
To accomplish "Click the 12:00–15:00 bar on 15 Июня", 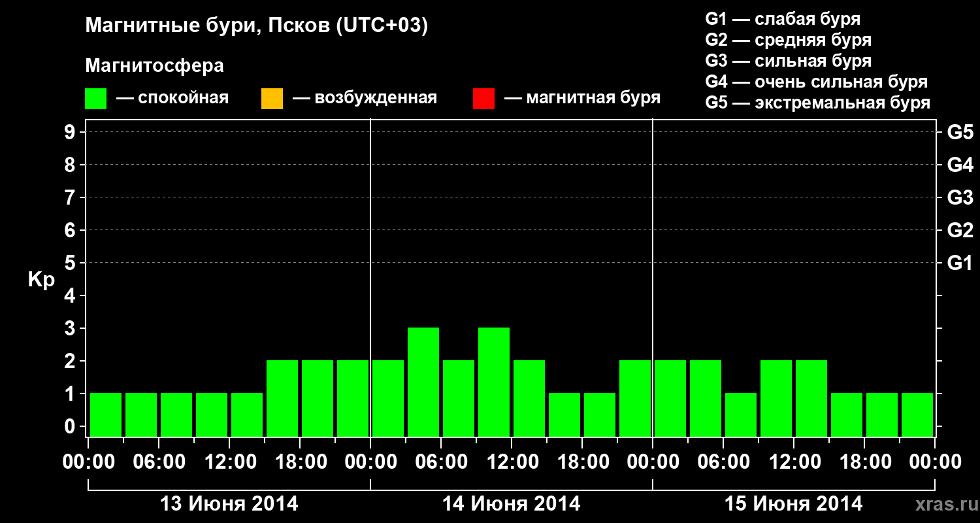I will click(811, 399).
